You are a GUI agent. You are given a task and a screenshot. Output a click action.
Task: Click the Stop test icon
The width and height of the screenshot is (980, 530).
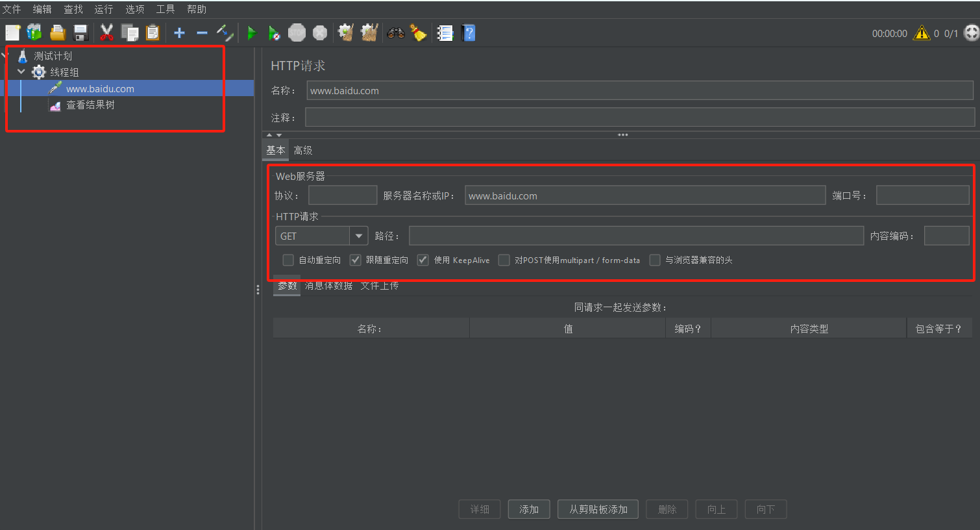pyautogui.click(x=297, y=32)
